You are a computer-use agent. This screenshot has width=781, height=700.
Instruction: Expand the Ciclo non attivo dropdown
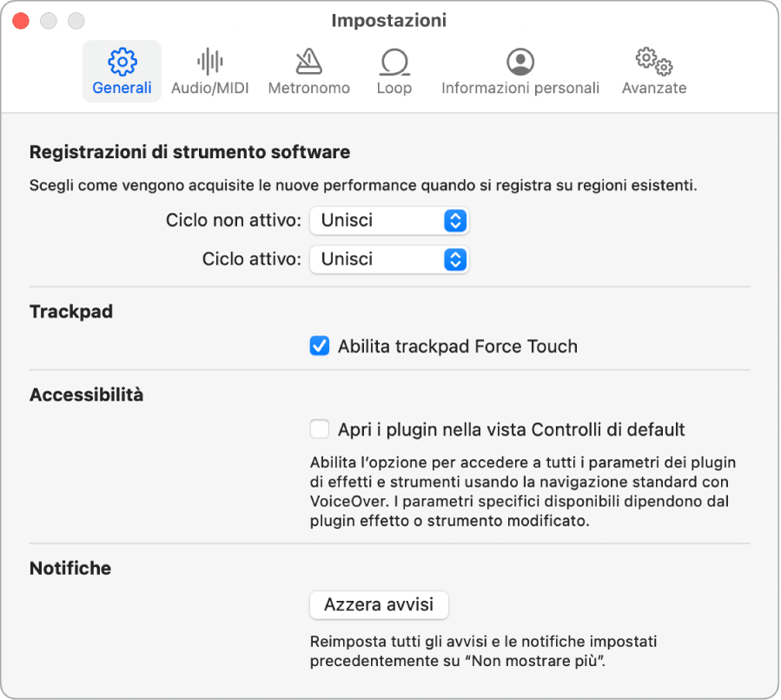389,221
